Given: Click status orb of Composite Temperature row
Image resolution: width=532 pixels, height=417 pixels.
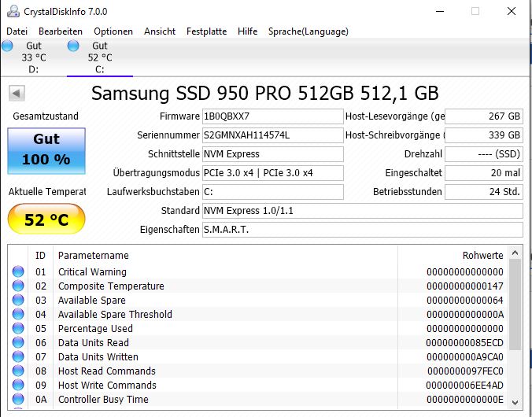Looking at the screenshot, I should (x=18, y=286).
